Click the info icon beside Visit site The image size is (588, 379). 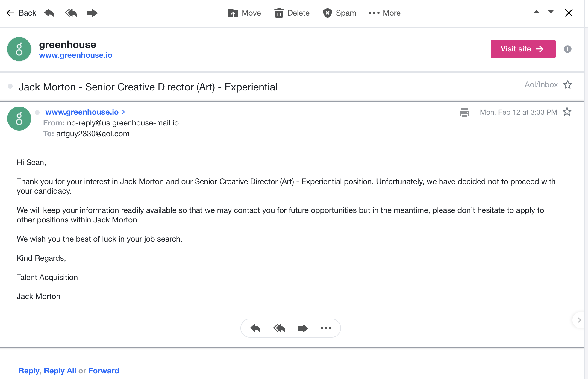pyautogui.click(x=567, y=49)
